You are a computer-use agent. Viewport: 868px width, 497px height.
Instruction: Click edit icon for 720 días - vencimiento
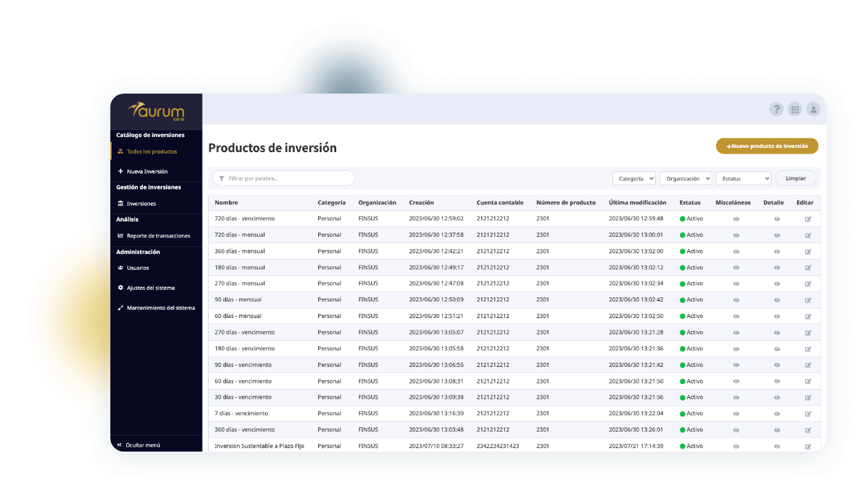(x=808, y=219)
